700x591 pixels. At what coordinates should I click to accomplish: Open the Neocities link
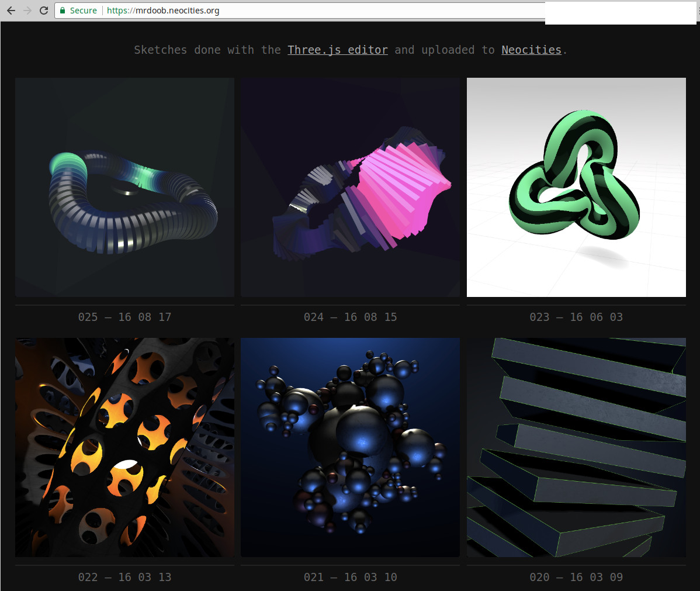coord(531,50)
